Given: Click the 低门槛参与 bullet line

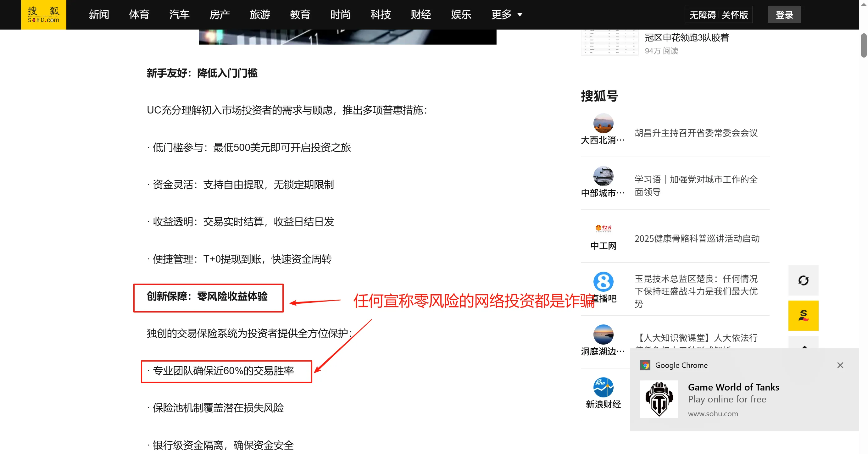Looking at the screenshot, I should 249,147.
